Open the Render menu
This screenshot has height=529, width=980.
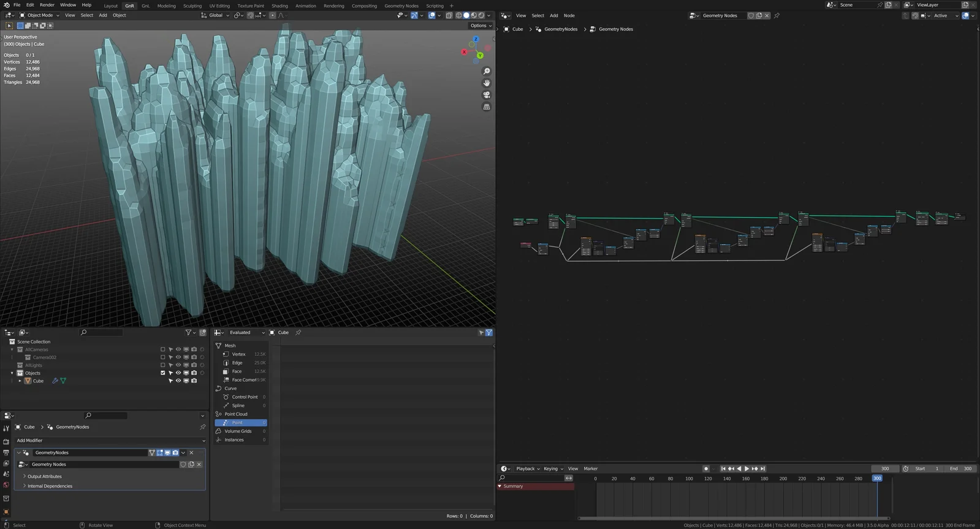[x=47, y=5]
